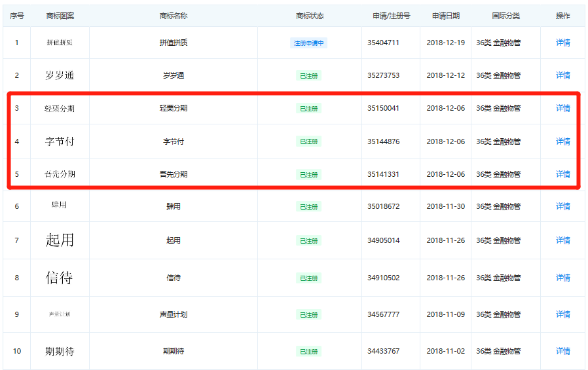Click the 序号 column header
Viewport: 588px width, 370px height.
17,16
